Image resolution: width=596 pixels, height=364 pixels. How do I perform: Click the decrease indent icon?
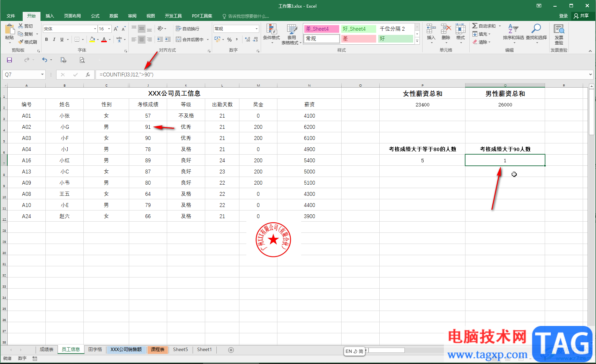(x=160, y=39)
